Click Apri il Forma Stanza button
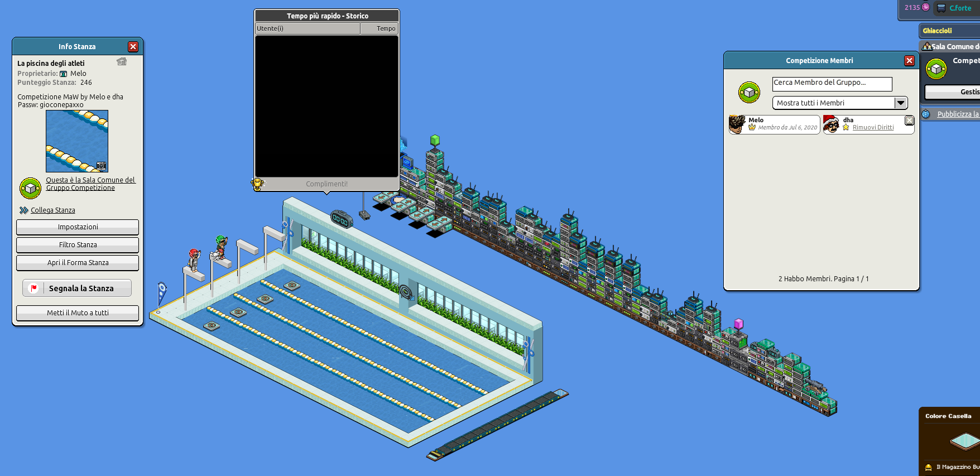This screenshot has width=980, height=476. tap(78, 263)
